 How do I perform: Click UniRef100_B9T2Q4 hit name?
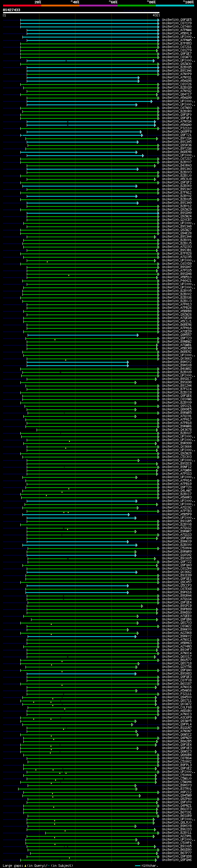[177, 138]
